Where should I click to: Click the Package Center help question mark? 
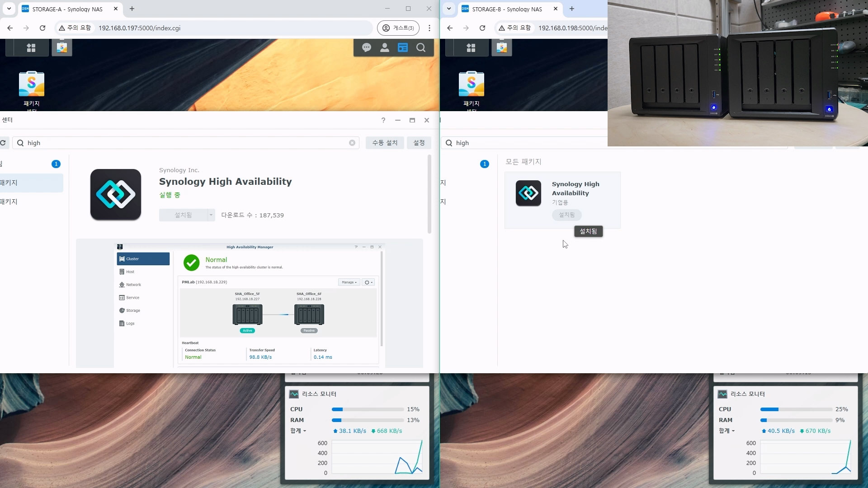pos(383,120)
